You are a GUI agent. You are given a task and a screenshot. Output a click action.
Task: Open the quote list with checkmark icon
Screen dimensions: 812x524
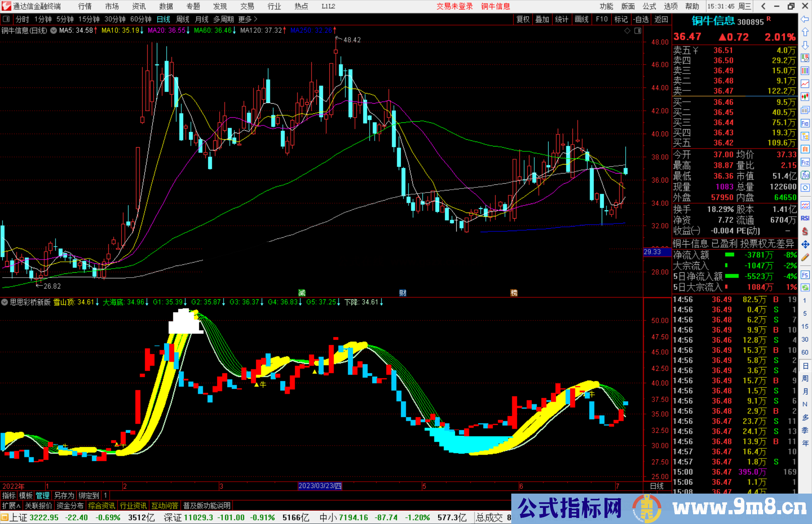point(805,58)
